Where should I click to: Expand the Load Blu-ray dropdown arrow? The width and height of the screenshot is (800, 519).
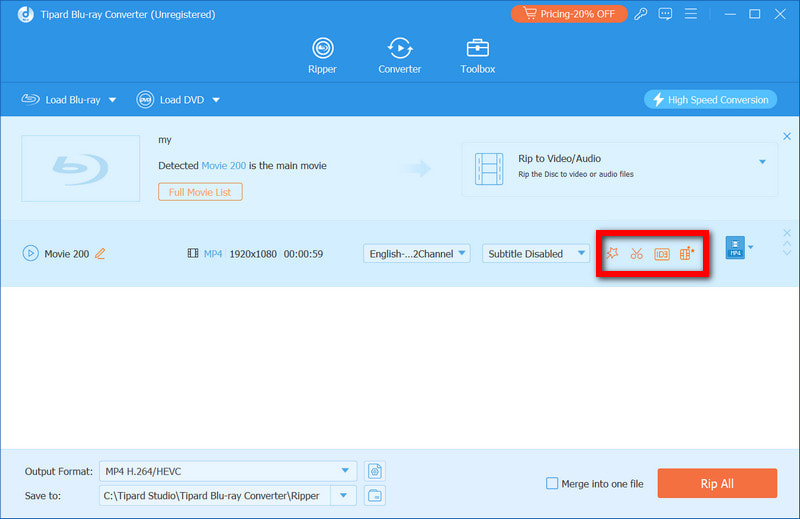pos(112,100)
